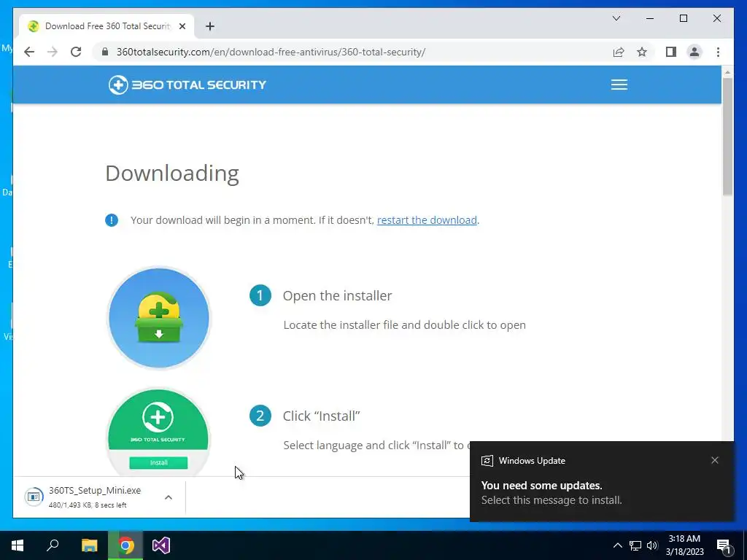Close the Download Free 360 Total Security tab
747x560 pixels.
(182, 26)
